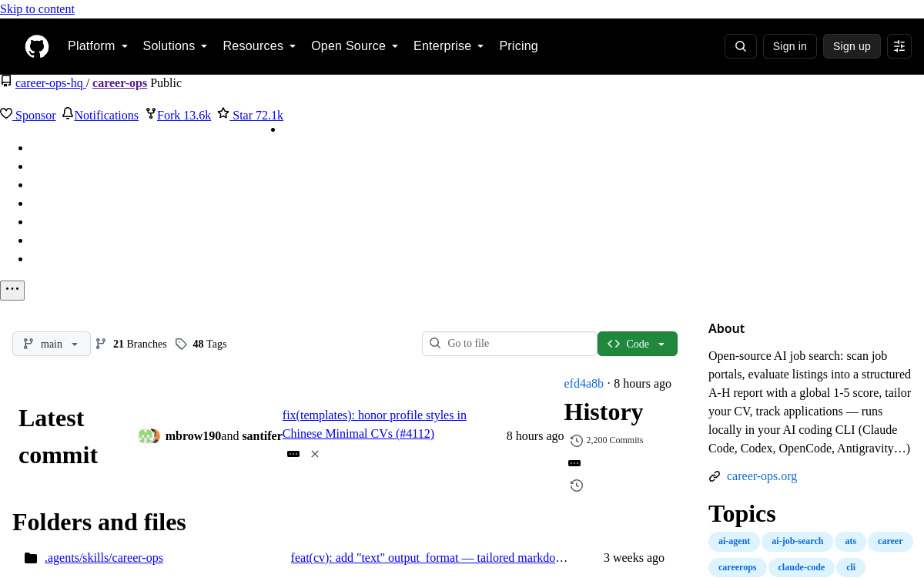924x578 pixels.
Task: Open the ellipsis menu under 2,200 Commits
Action: 574,463
